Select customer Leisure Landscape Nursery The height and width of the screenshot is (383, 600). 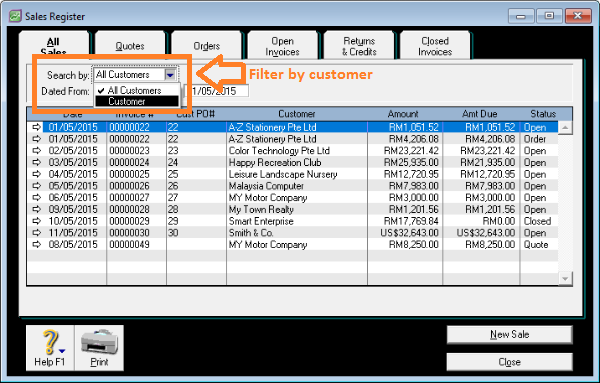tap(283, 174)
